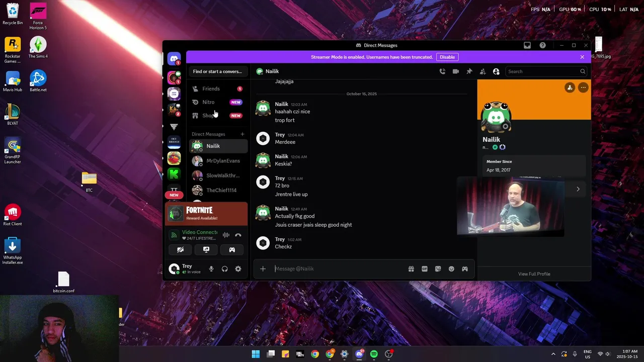The height and width of the screenshot is (362, 644).
Task: Open Nitro page in sidebar
Action: point(218,102)
